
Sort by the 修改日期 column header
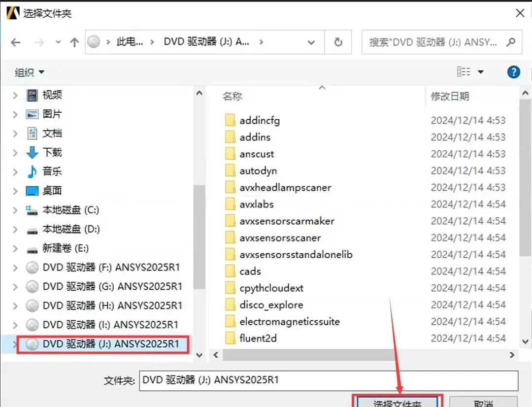[450, 97]
